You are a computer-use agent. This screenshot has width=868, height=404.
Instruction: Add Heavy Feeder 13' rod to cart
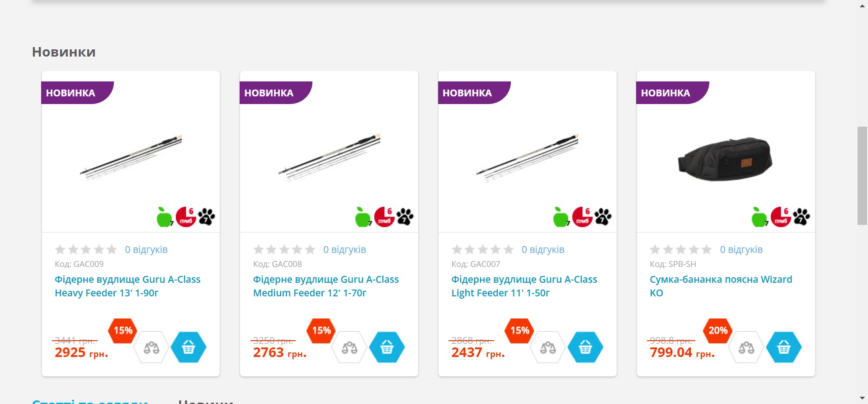(x=189, y=347)
